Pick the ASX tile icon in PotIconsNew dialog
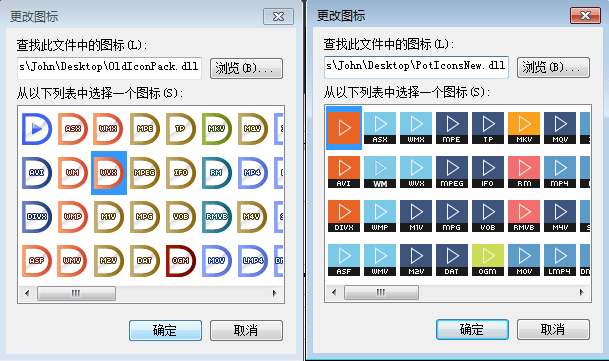The image size is (609, 361). pos(380,128)
